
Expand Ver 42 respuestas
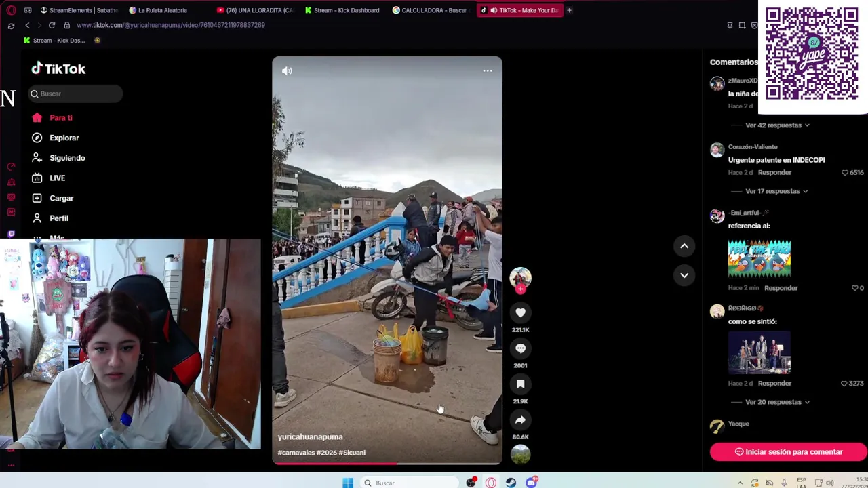(777, 125)
